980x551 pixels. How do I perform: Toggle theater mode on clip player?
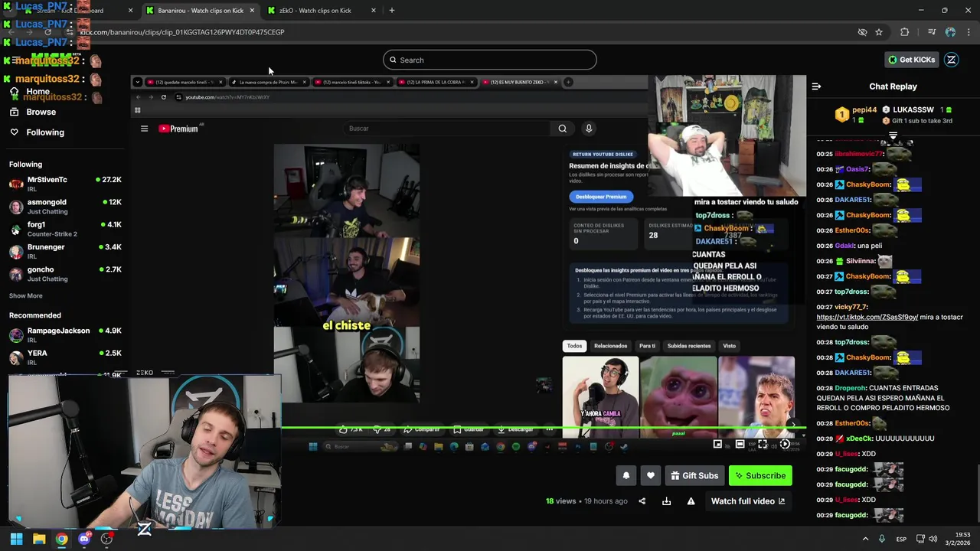click(740, 444)
